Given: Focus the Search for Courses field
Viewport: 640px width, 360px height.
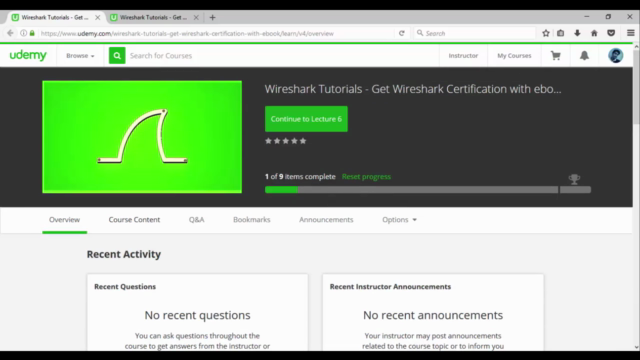Looking at the screenshot, I should point(282,56).
